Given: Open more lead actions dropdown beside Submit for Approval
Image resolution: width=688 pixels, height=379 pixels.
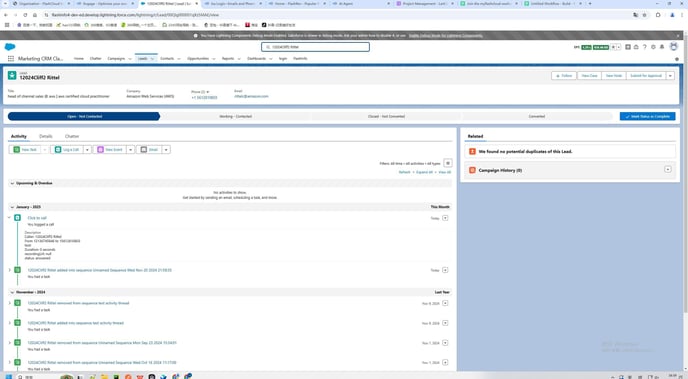Looking at the screenshot, I should click(x=670, y=75).
